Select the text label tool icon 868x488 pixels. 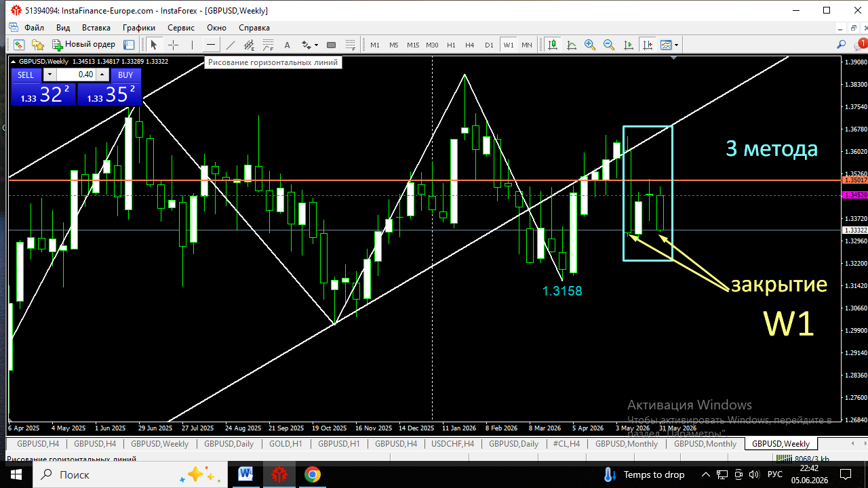[x=350, y=45]
